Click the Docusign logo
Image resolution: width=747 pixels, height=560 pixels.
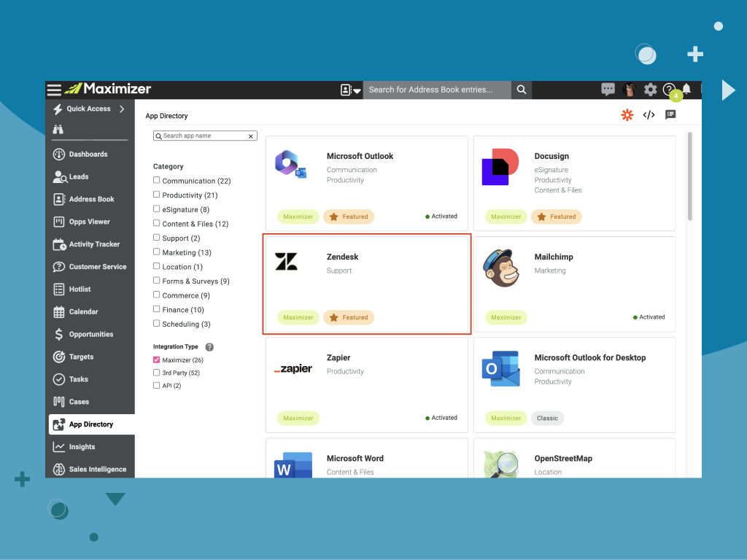500,167
